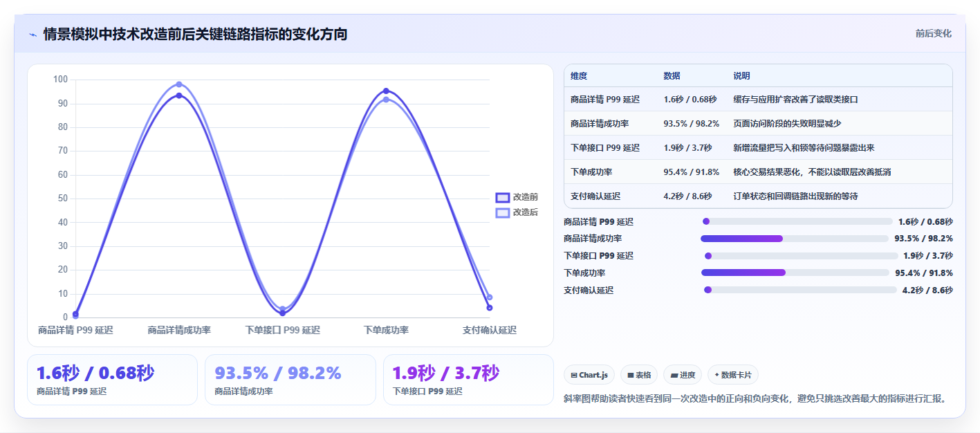Click the chart title heading text

coord(195,34)
